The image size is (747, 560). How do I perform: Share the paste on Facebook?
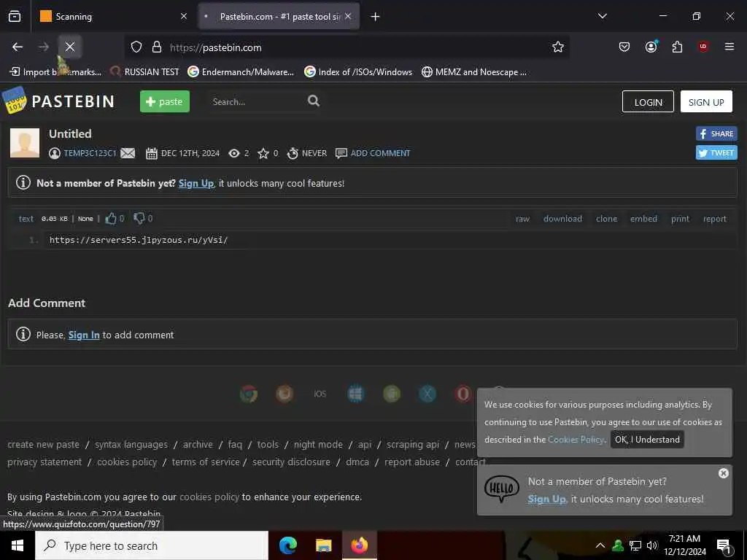pos(716,134)
